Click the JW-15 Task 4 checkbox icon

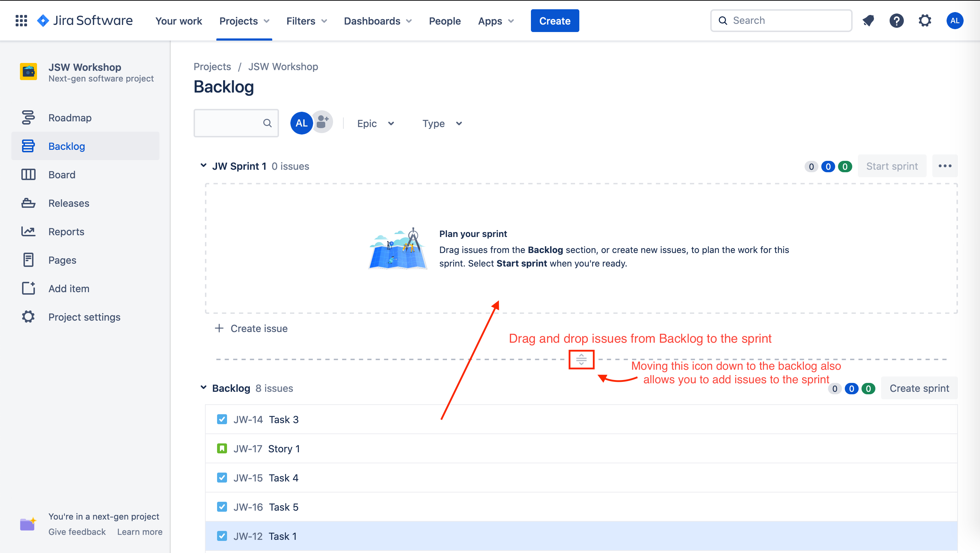pyautogui.click(x=222, y=478)
